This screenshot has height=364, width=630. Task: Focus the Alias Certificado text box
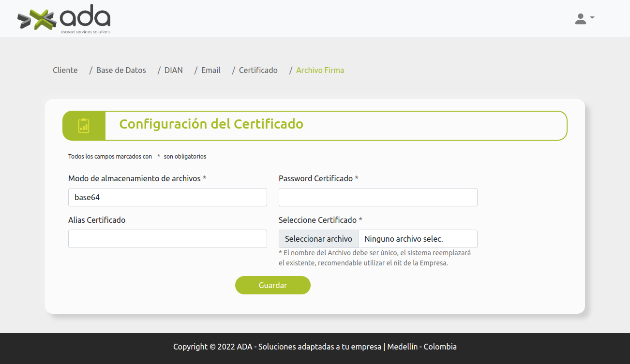[x=167, y=239]
